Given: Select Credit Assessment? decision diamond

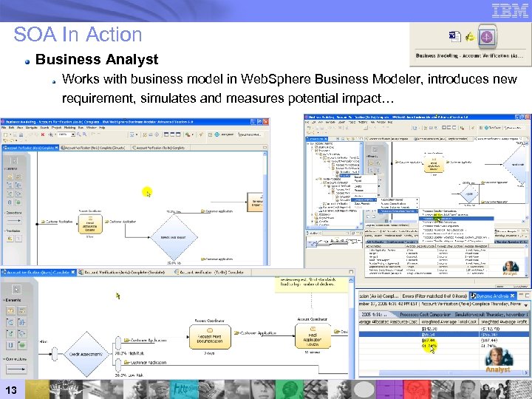Looking at the screenshot, I should pos(86,354).
